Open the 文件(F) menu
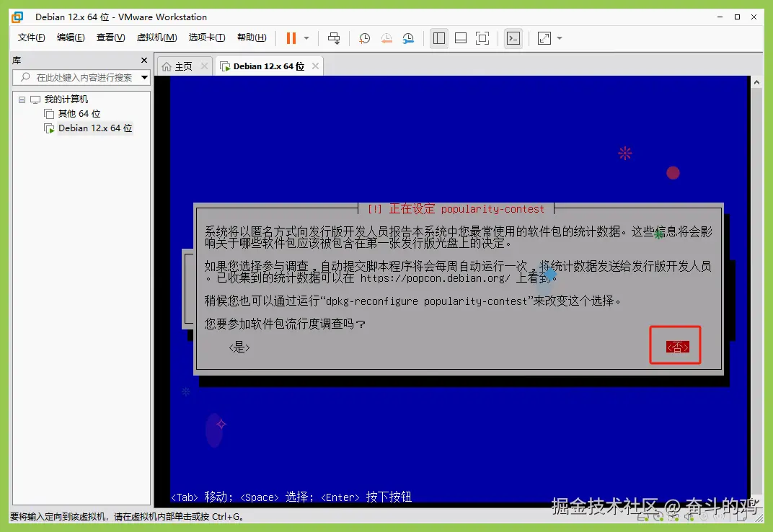 31,37
